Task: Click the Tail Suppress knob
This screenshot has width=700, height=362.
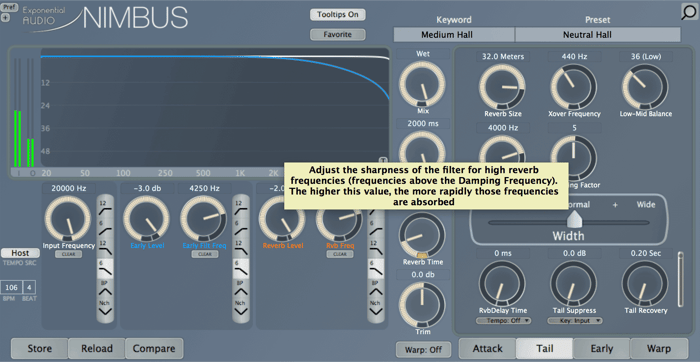Action: (x=574, y=284)
